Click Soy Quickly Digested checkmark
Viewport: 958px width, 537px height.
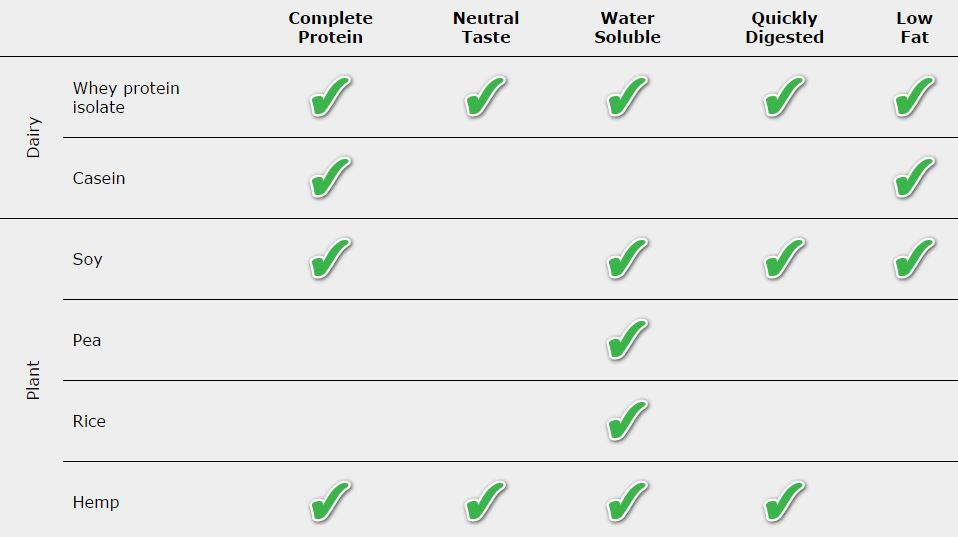(x=784, y=259)
